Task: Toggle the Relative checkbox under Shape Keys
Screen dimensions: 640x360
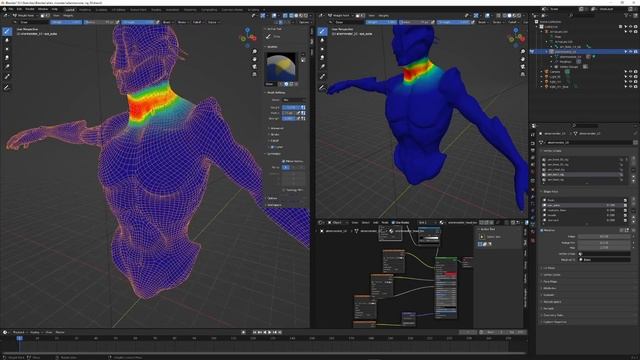Action: (x=542, y=230)
